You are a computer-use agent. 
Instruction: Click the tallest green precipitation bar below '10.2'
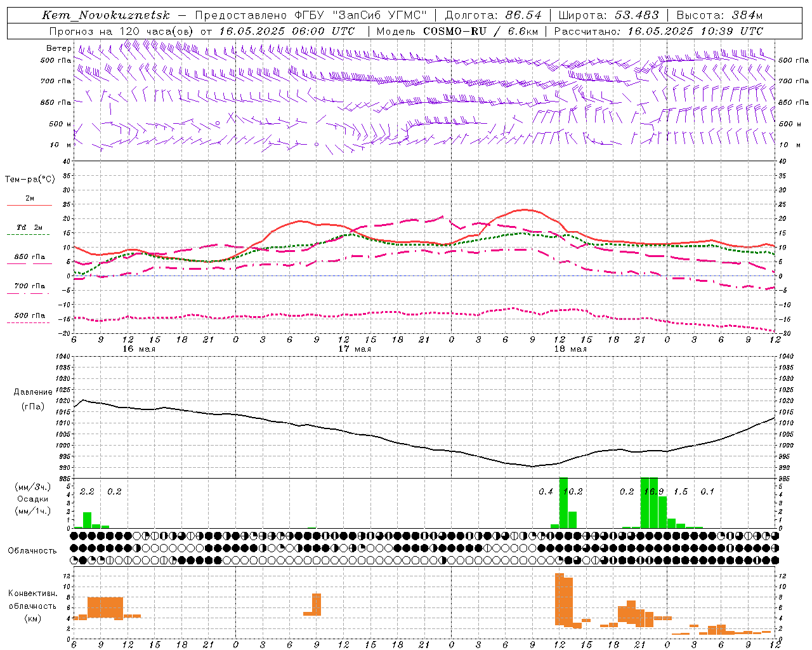[x=563, y=503]
